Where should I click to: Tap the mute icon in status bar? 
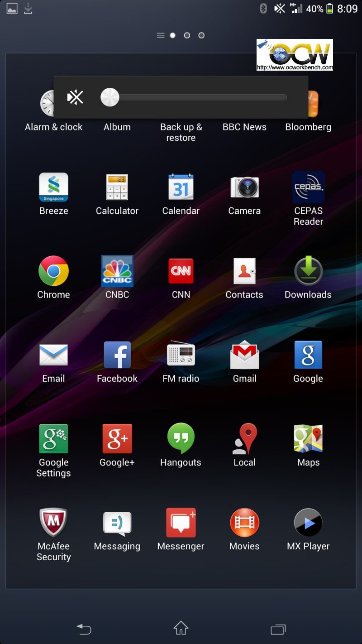(x=280, y=9)
